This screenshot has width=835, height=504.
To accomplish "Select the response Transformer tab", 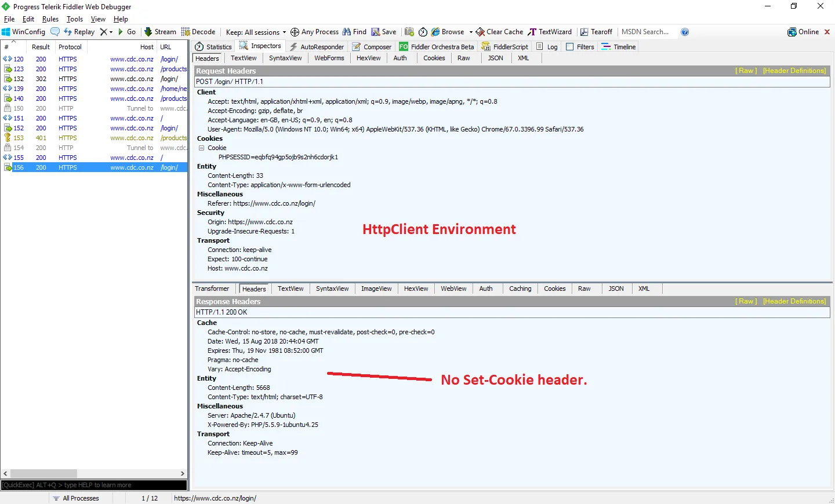I will [x=212, y=288].
